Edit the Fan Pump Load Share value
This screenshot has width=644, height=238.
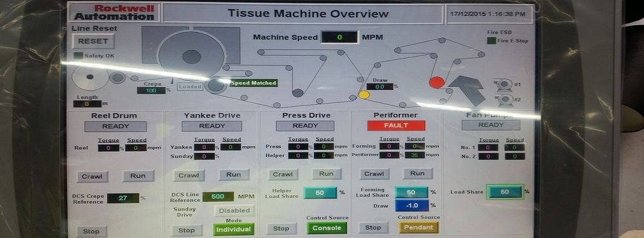[x=505, y=192]
